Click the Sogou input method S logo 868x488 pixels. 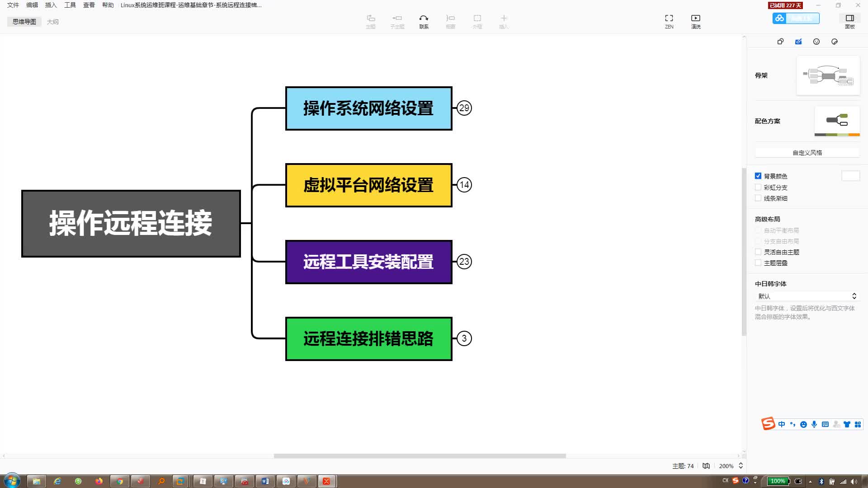click(768, 423)
